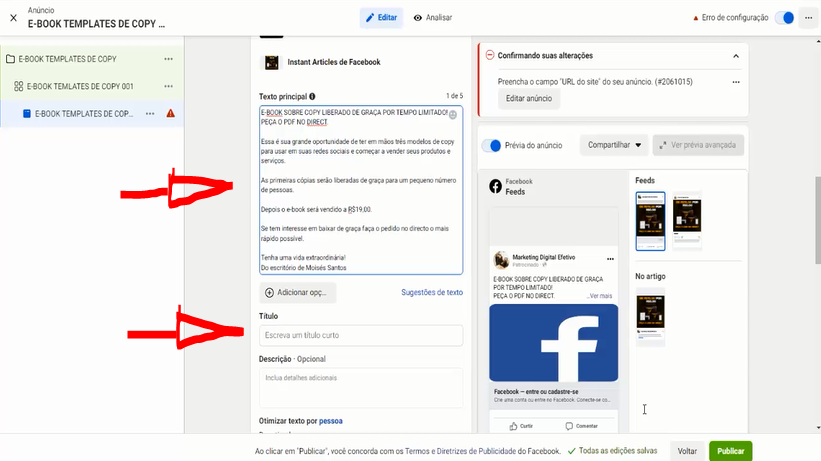Open Sugestões de texto link
821x461 pixels.
coord(432,292)
